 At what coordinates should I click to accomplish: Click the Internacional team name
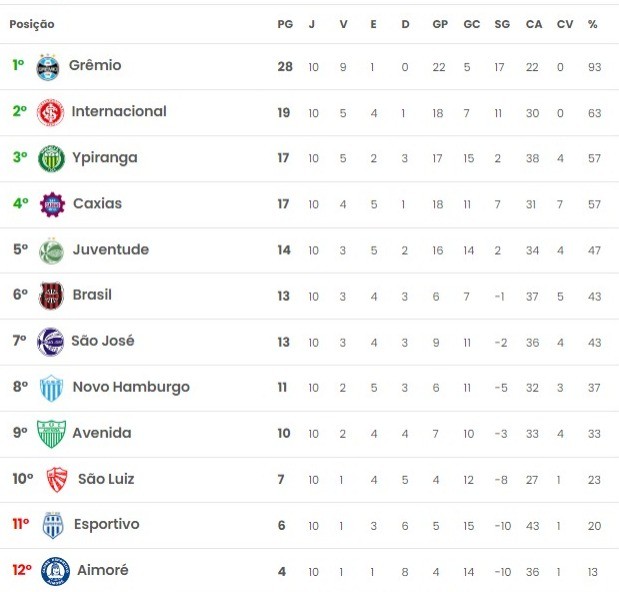coord(119,111)
